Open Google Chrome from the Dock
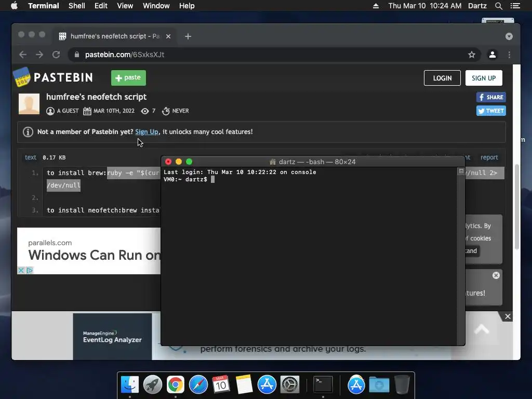This screenshot has width=532, height=399. 176,385
